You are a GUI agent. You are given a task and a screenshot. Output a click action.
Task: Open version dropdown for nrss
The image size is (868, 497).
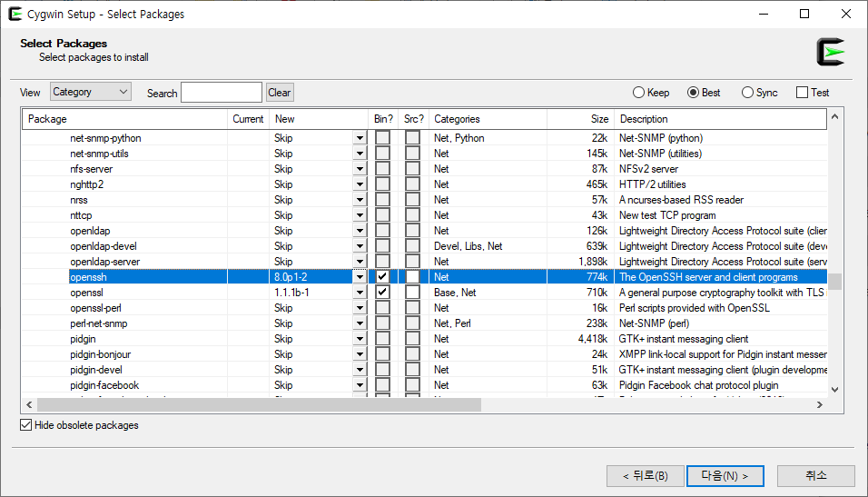pos(360,200)
